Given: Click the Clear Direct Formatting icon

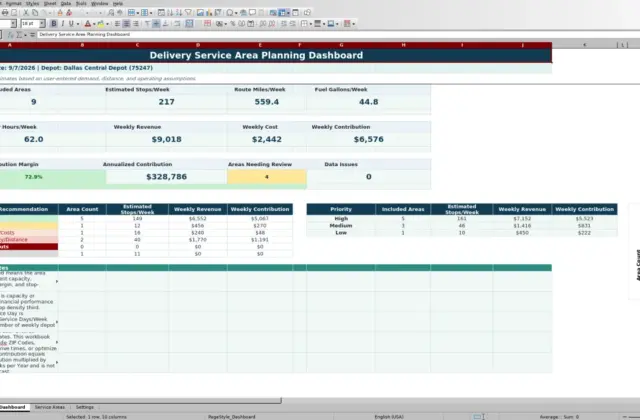Looking at the screenshot, I should [69, 13].
